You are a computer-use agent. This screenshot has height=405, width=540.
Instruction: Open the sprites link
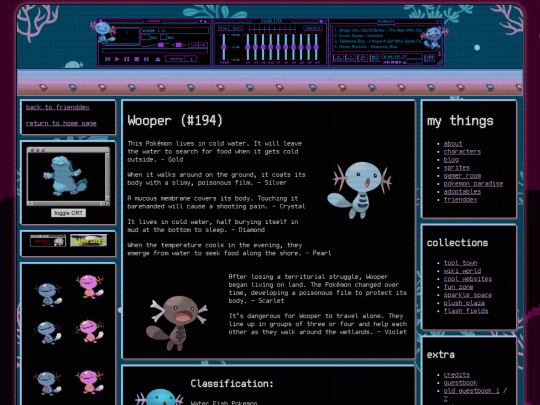(457, 168)
